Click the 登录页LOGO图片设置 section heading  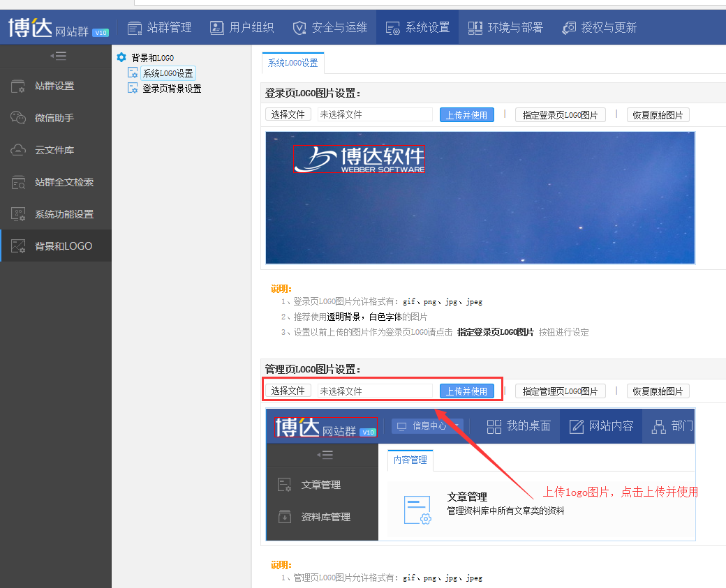click(x=313, y=93)
